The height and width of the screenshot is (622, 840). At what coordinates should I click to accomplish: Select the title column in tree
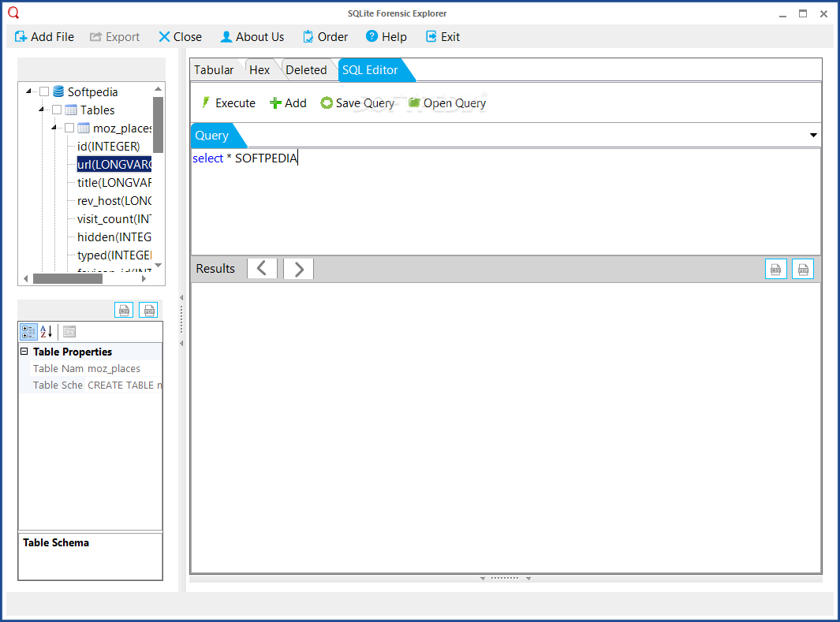point(114,183)
